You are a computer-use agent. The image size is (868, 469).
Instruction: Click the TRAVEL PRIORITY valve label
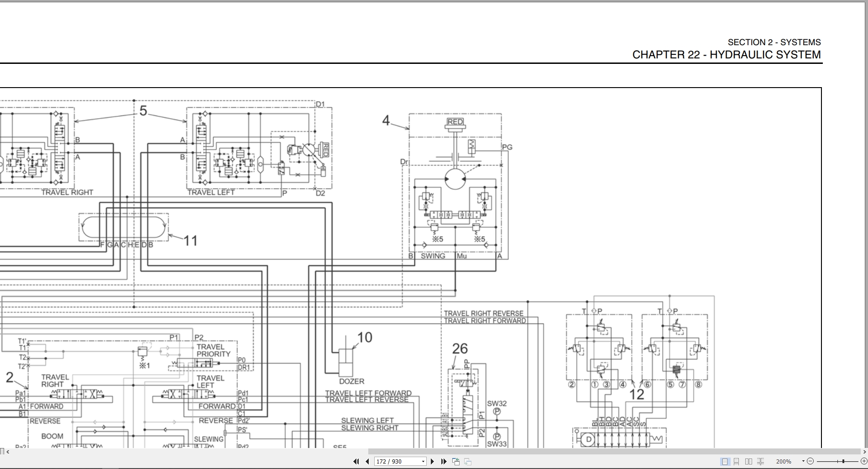click(214, 350)
